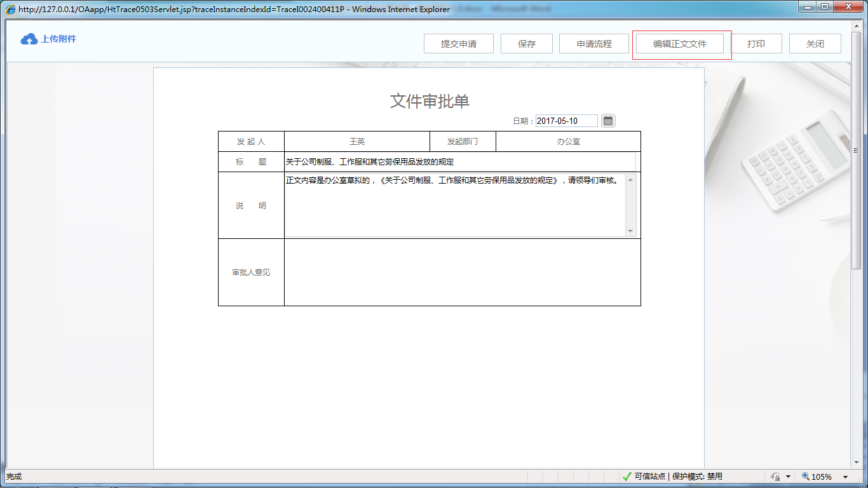Screen dimensions: 868x488
Task: Click the green trusted-site checkmark icon
Action: (628, 475)
